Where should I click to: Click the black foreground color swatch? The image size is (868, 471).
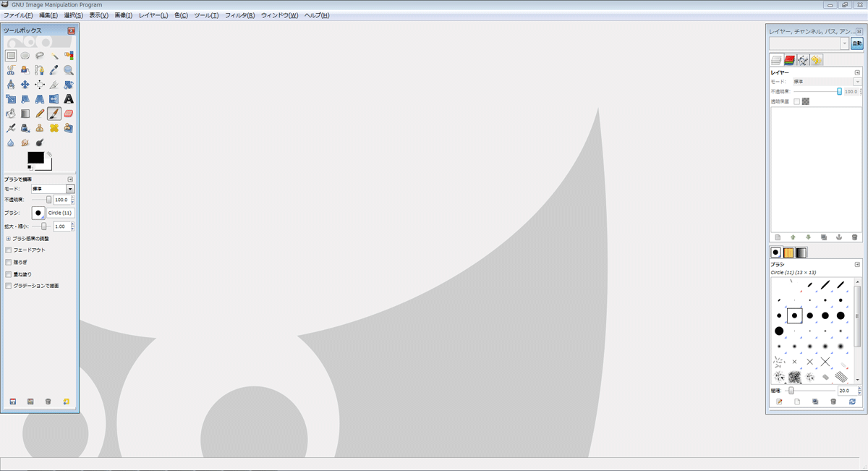coord(35,158)
